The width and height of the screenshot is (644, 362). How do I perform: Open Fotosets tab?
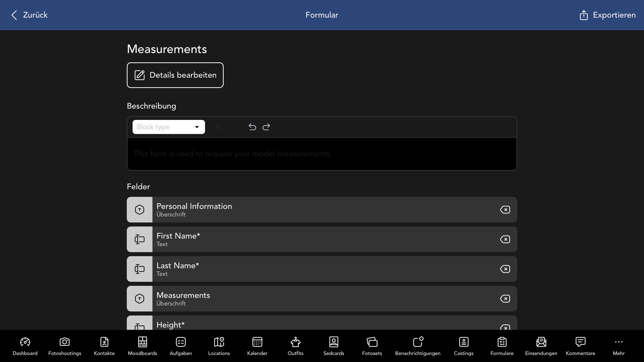pyautogui.click(x=372, y=346)
